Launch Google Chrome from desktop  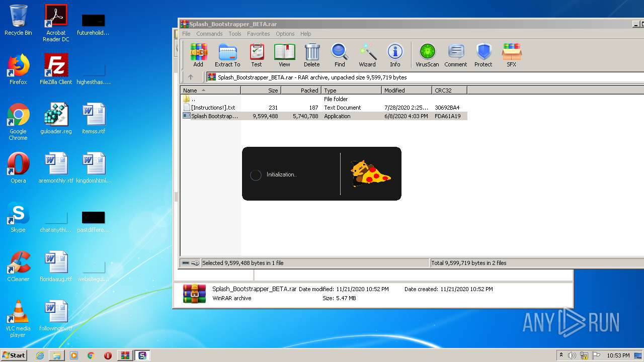coord(18,122)
